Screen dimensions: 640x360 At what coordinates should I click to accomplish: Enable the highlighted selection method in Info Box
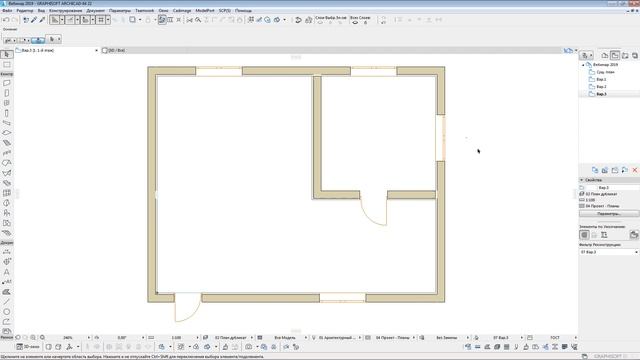point(38,40)
